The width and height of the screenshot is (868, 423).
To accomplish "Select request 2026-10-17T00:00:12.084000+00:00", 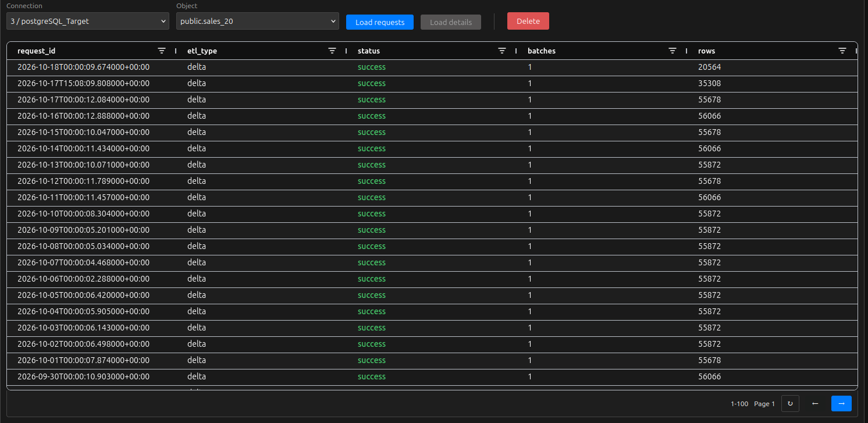I will click(432, 99).
